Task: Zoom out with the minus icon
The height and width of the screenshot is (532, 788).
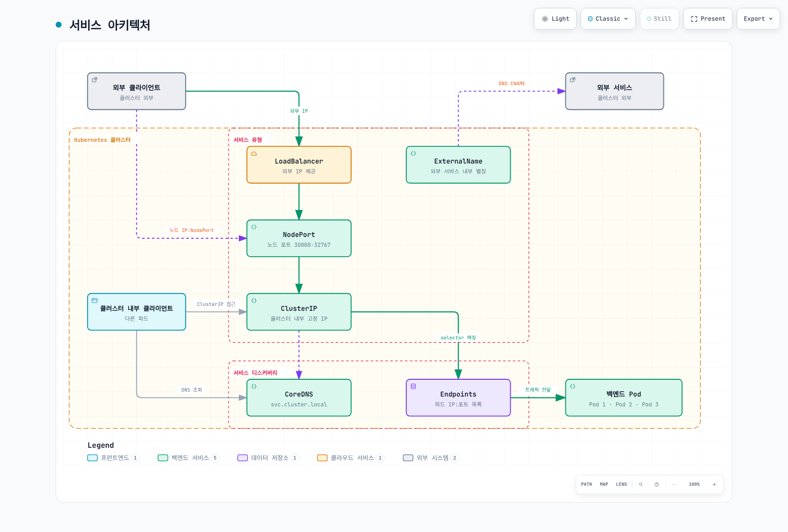Action: (674, 484)
